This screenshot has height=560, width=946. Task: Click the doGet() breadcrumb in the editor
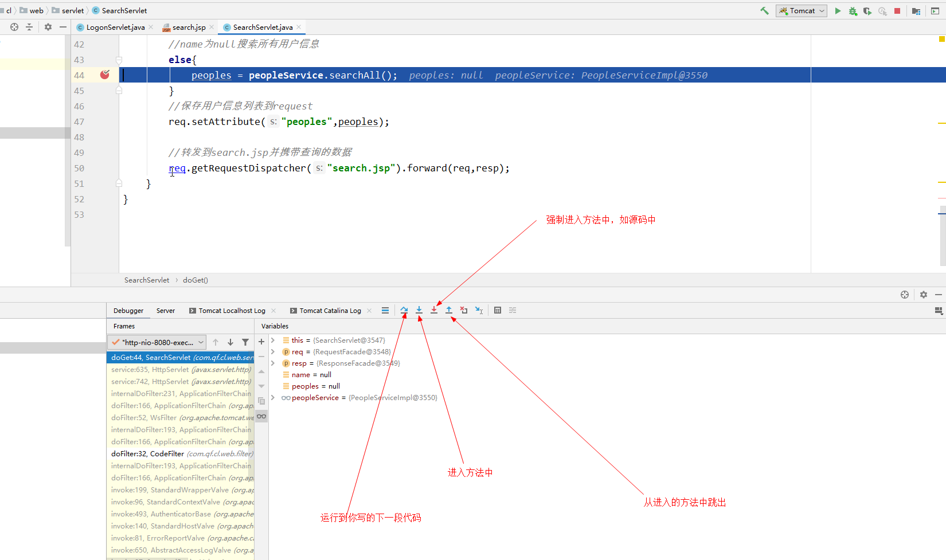tap(196, 280)
